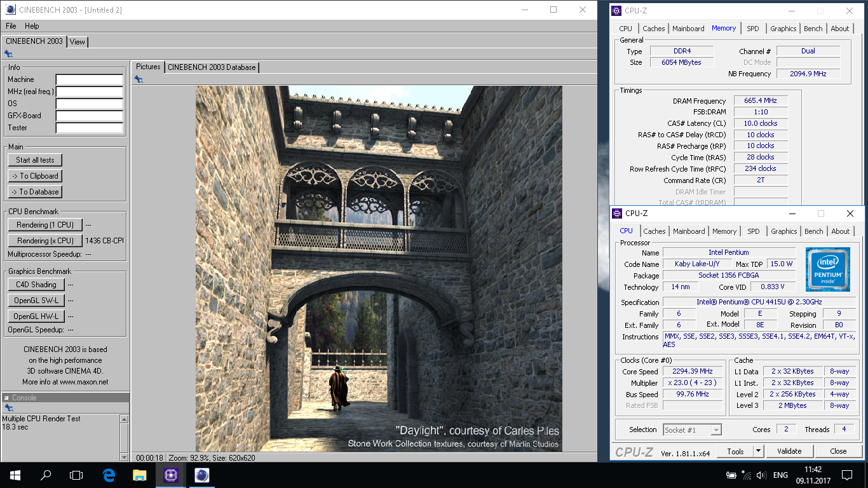Launch Microsoft Edge from the taskbar
Screen dimensions: 868x488
[x=109, y=475]
